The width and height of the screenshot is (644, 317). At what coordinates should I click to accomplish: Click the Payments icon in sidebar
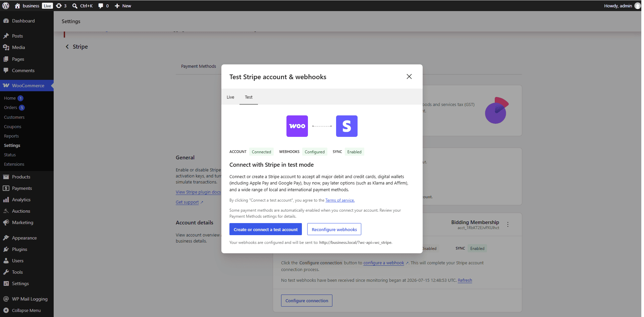(x=6, y=188)
